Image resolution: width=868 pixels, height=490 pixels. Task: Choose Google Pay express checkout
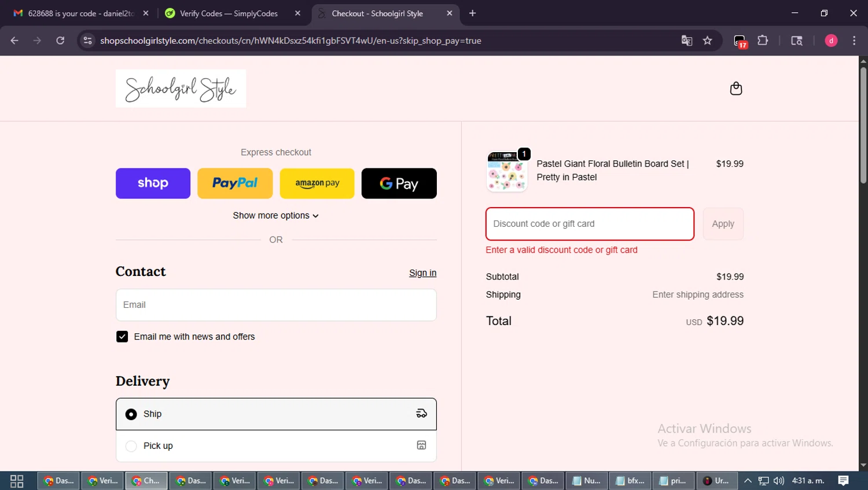[399, 183]
